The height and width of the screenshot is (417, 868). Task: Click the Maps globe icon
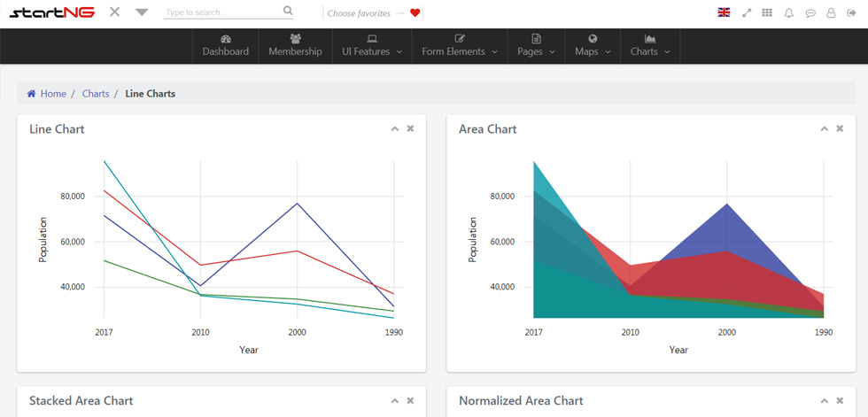coord(593,39)
